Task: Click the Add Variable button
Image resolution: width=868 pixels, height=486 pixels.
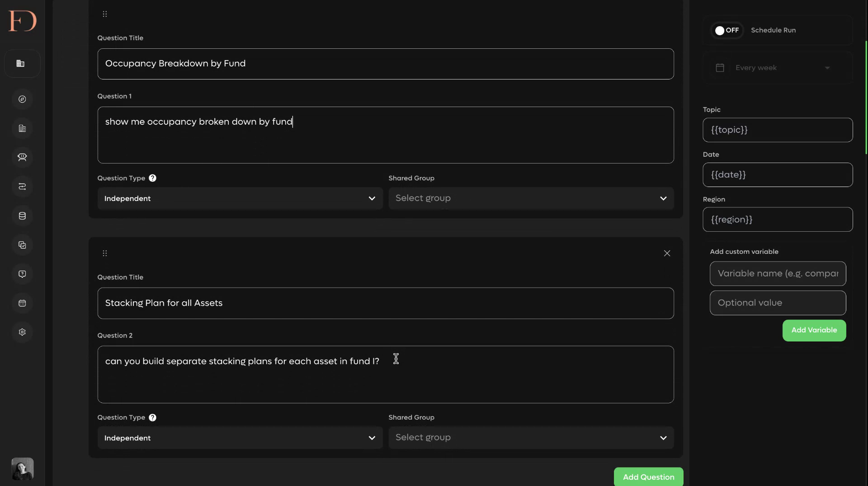Action: pyautogui.click(x=814, y=330)
